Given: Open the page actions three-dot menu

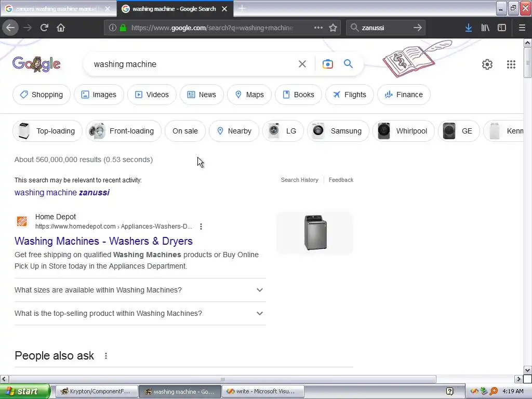Looking at the screenshot, I should (x=318, y=28).
